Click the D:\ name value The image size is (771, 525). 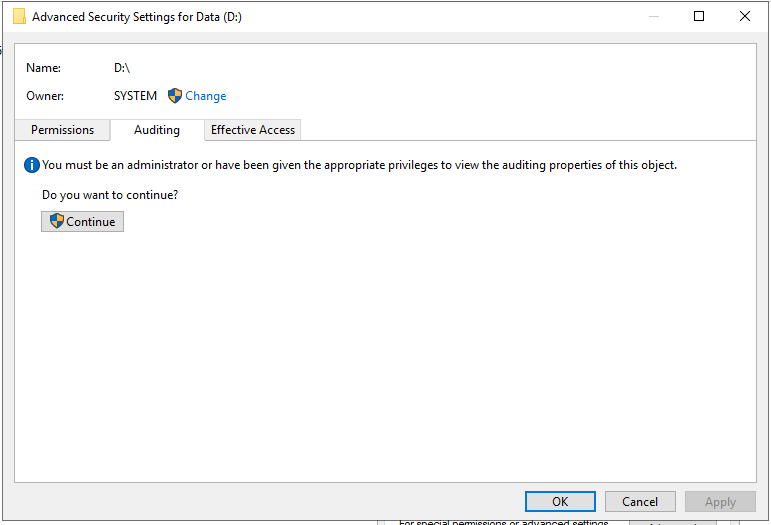pos(122,68)
